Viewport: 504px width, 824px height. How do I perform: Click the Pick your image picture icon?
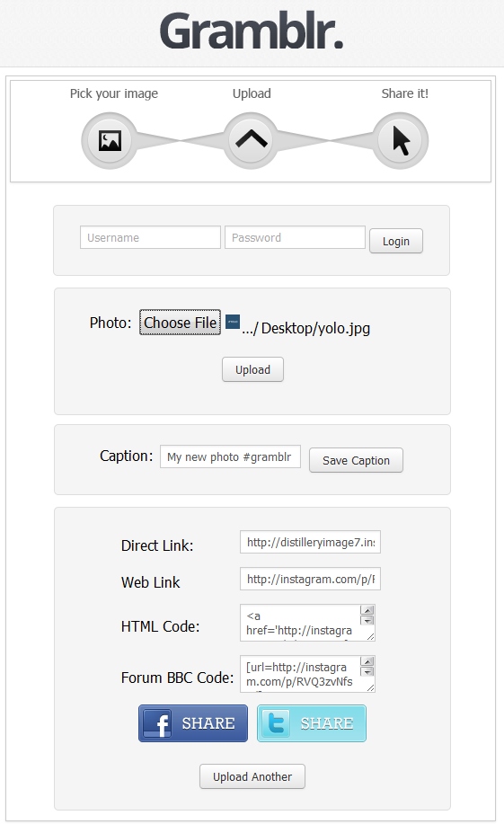[110, 140]
